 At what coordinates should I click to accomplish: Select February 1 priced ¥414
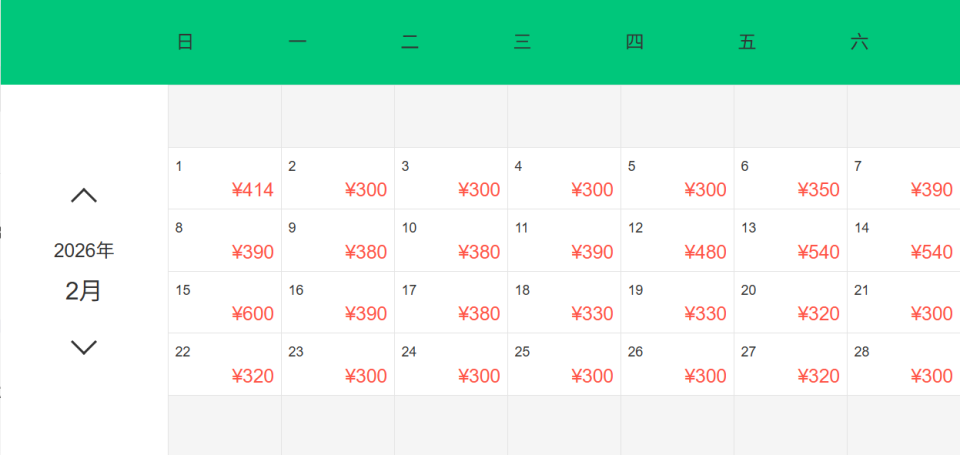(x=225, y=179)
